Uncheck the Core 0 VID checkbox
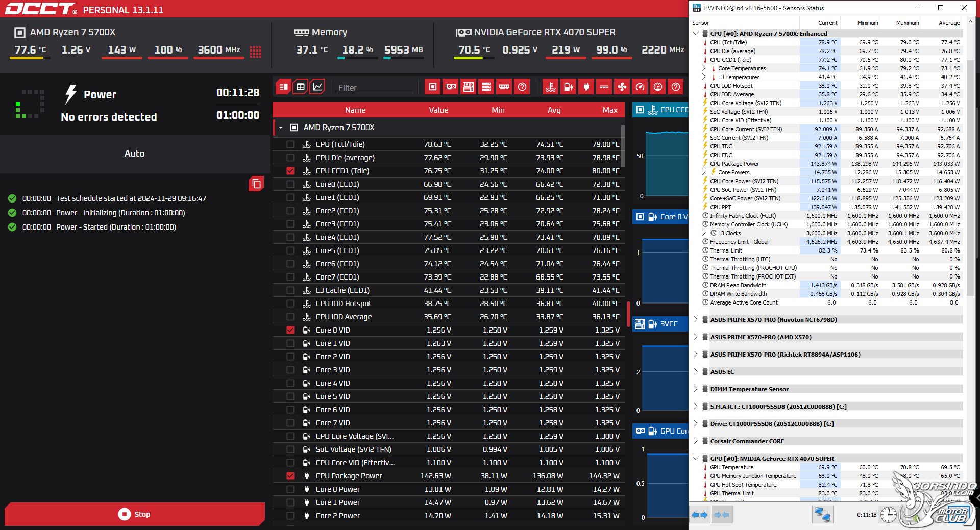The width and height of the screenshot is (980, 530). 290,330
